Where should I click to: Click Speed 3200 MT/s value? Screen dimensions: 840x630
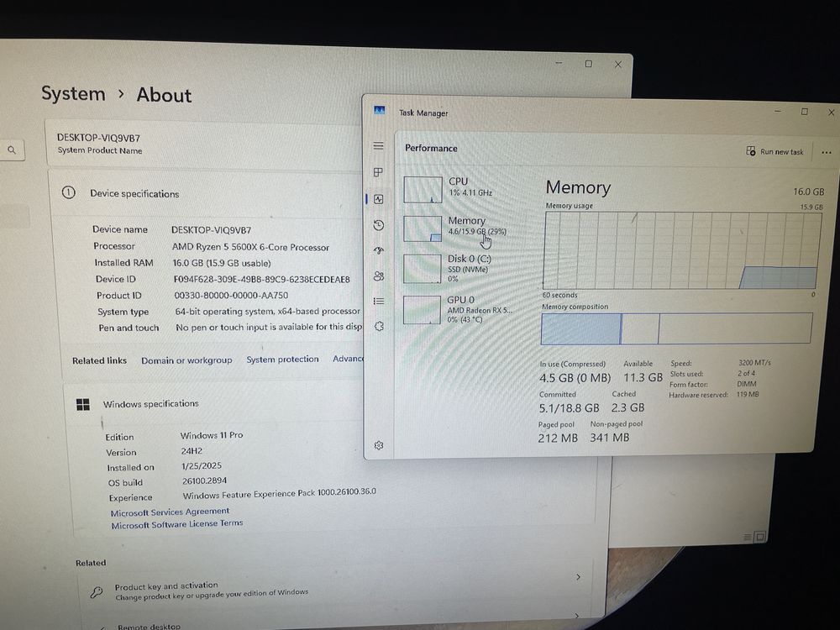click(754, 363)
